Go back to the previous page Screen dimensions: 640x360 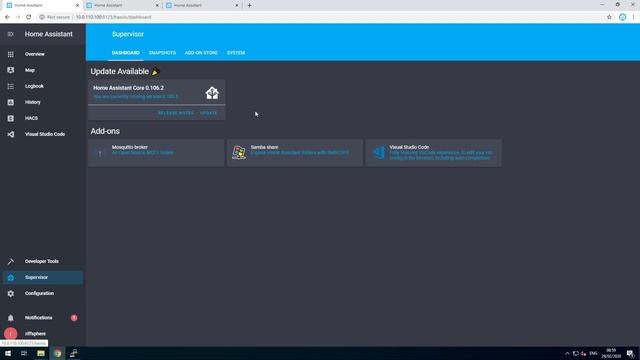click(x=7, y=17)
